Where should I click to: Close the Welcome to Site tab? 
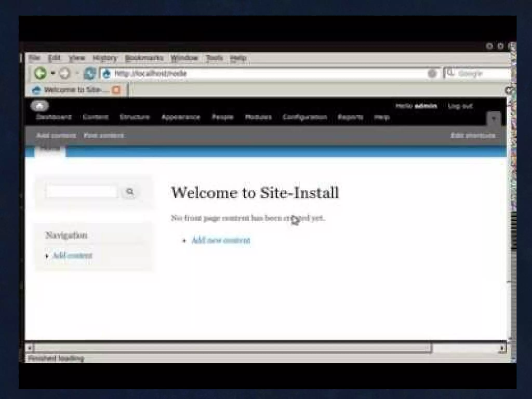[116, 90]
